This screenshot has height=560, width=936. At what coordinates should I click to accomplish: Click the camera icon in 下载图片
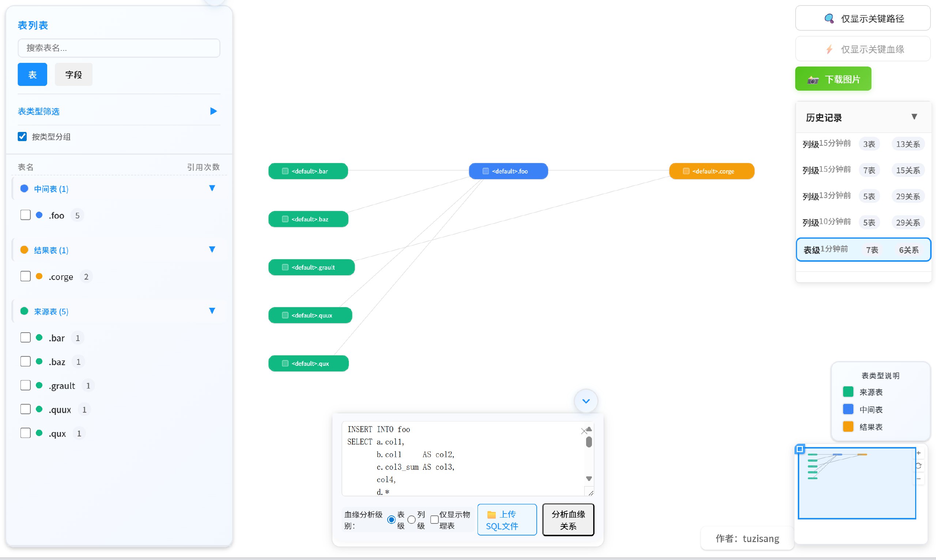coord(812,80)
